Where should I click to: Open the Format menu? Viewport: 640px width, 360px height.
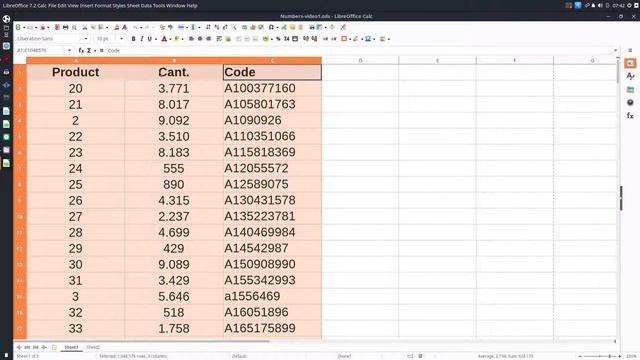(x=103, y=6)
